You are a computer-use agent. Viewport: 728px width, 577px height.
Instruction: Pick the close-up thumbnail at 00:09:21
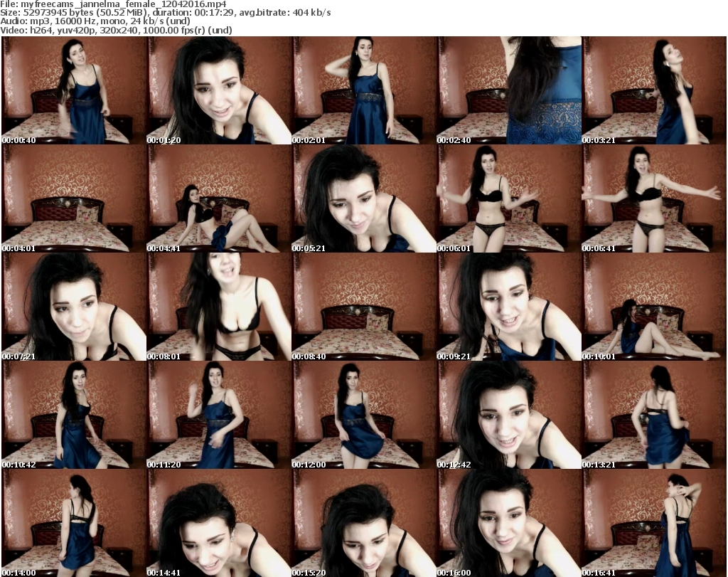[509, 307]
